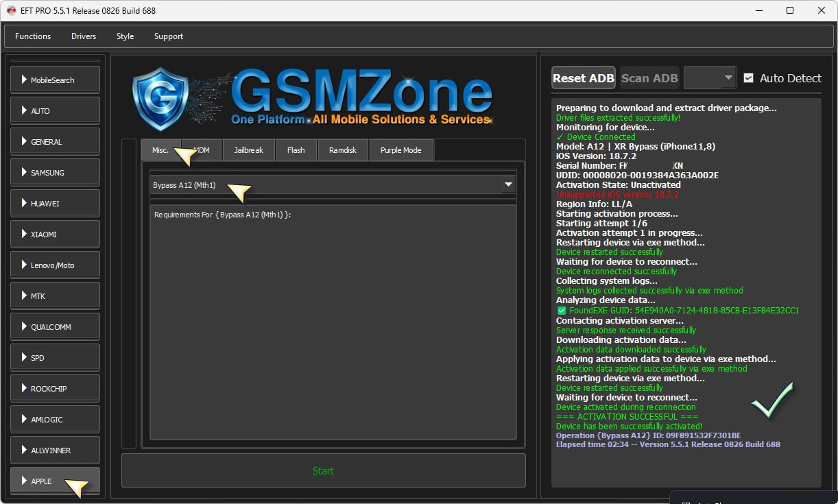The image size is (838, 504).
Task: Expand the GENERAL category
Action: 56,141
